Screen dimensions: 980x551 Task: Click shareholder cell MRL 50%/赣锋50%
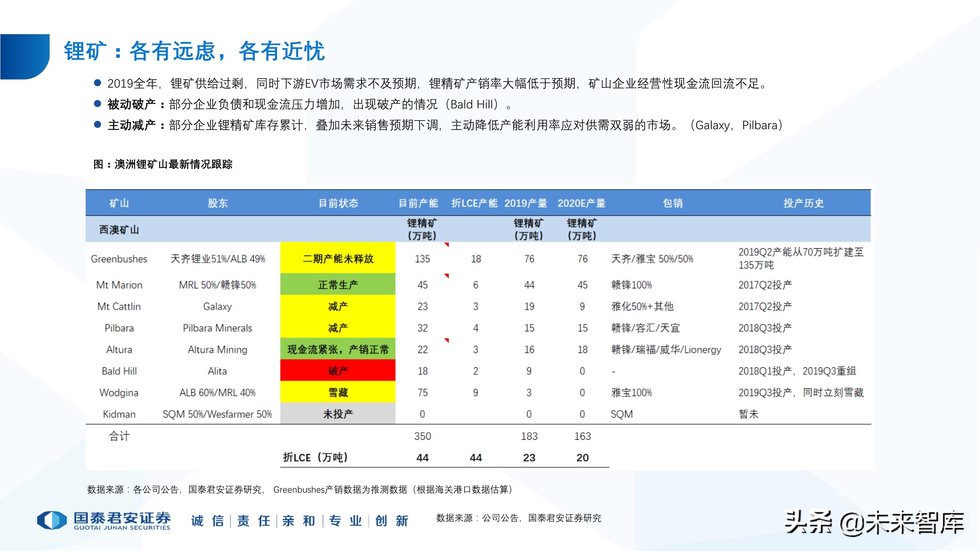[218, 285]
